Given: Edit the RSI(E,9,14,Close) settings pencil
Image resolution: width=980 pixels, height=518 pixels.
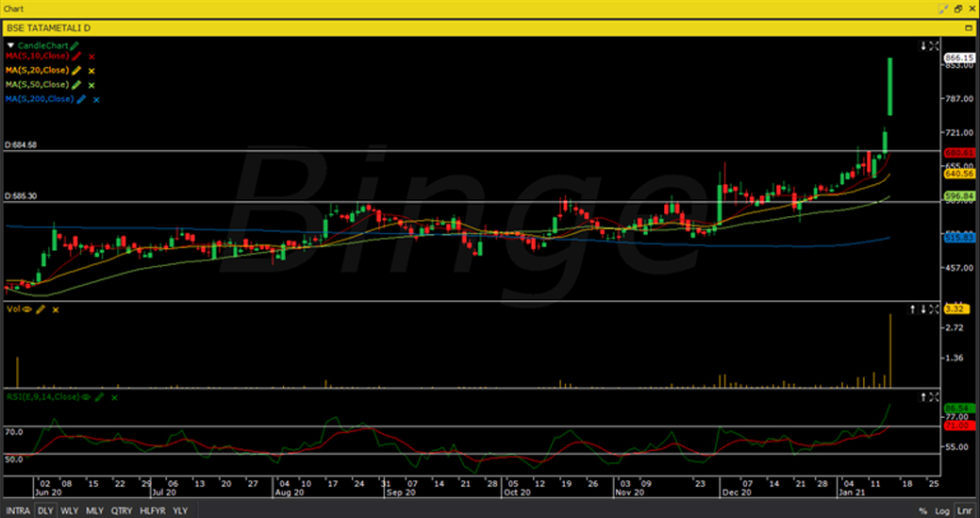Looking at the screenshot, I should [x=99, y=397].
